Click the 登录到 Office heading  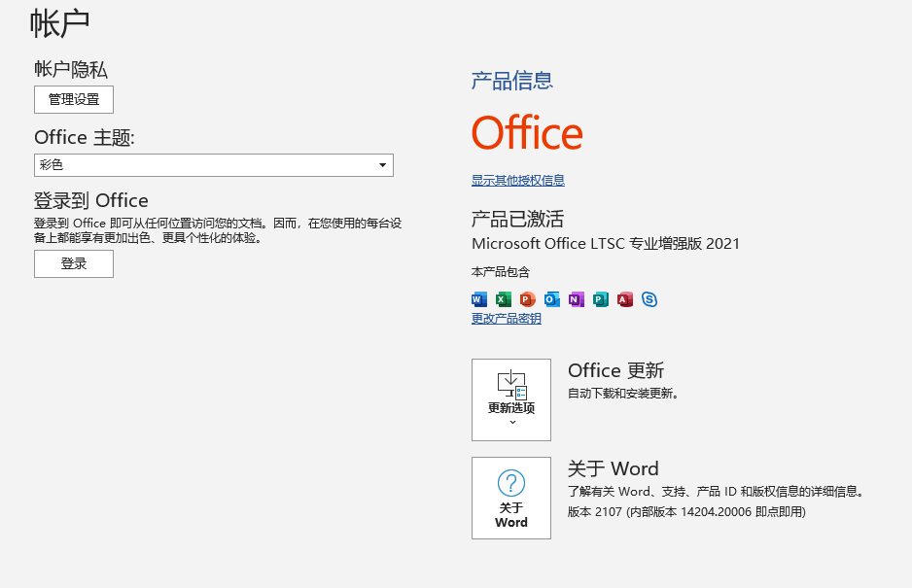pyautogui.click(x=91, y=200)
